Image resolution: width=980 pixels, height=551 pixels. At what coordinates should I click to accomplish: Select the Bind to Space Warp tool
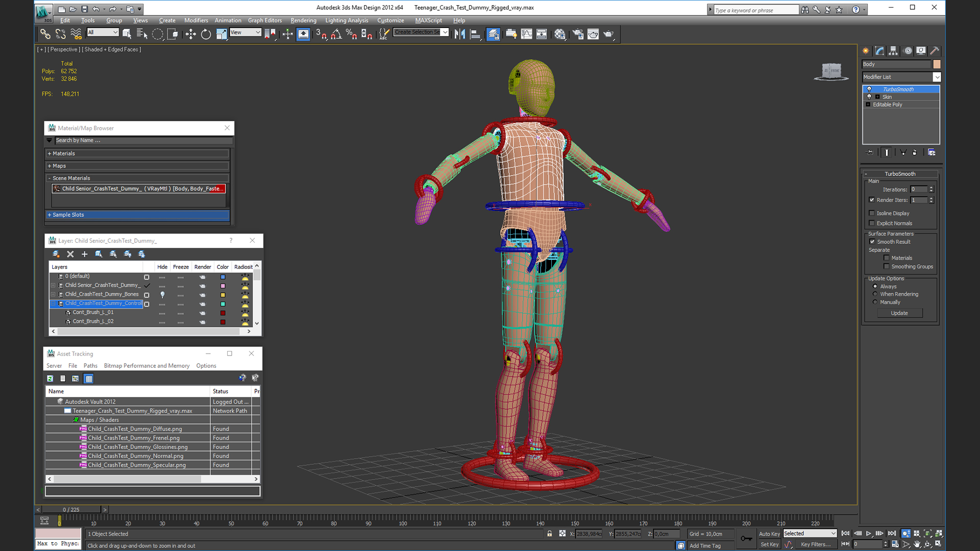(76, 34)
